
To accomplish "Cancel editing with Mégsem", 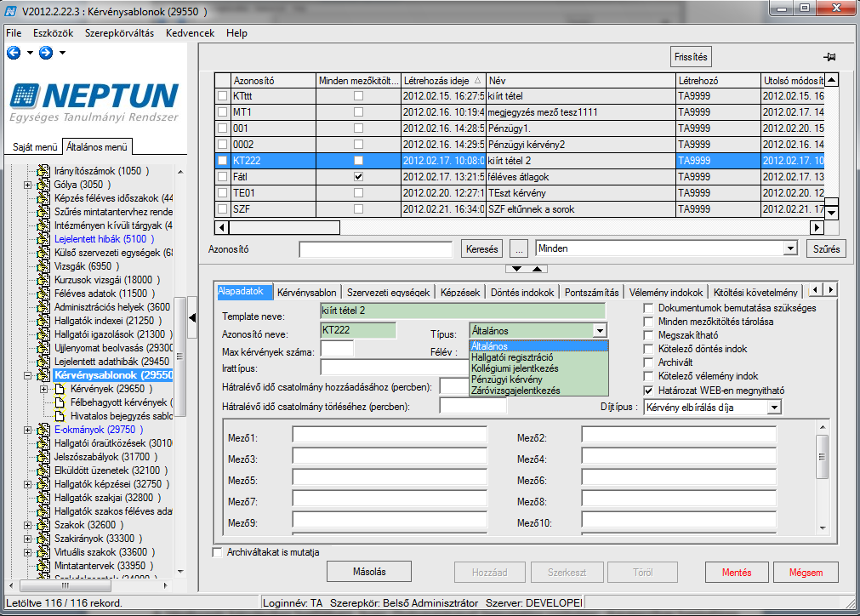I will click(806, 572).
